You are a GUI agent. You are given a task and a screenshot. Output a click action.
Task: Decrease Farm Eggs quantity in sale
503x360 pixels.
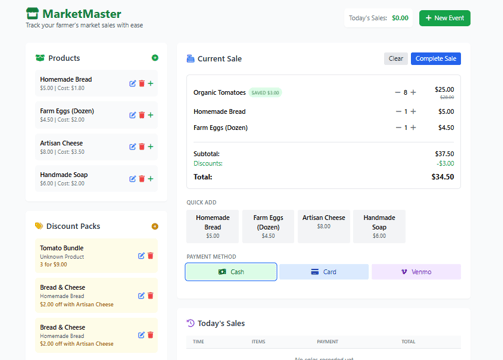pyautogui.click(x=398, y=127)
